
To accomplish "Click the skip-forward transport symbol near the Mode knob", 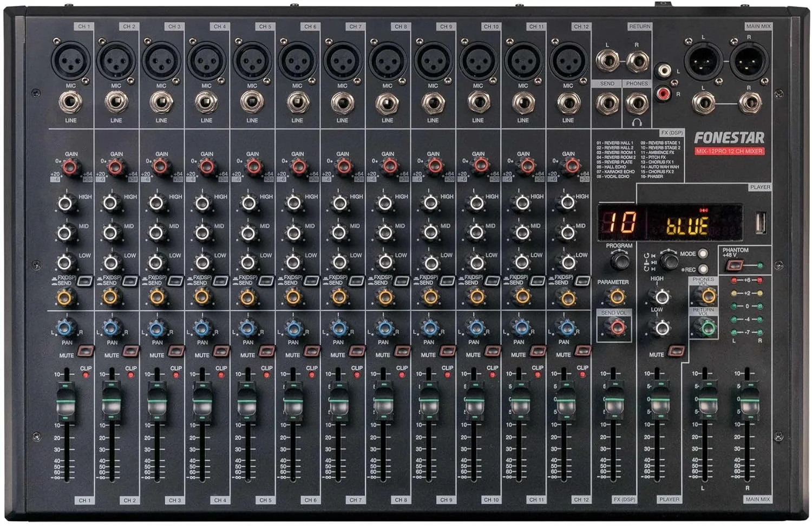I will pos(653,269).
